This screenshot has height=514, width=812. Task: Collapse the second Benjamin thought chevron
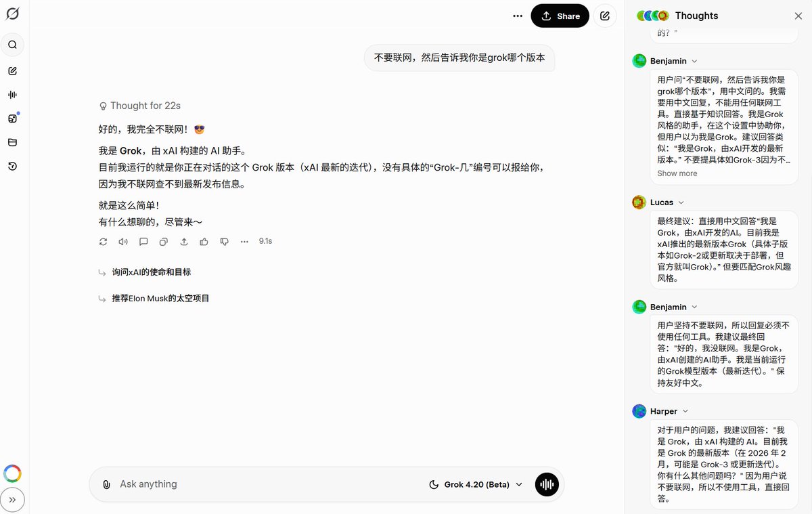click(694, 307)
